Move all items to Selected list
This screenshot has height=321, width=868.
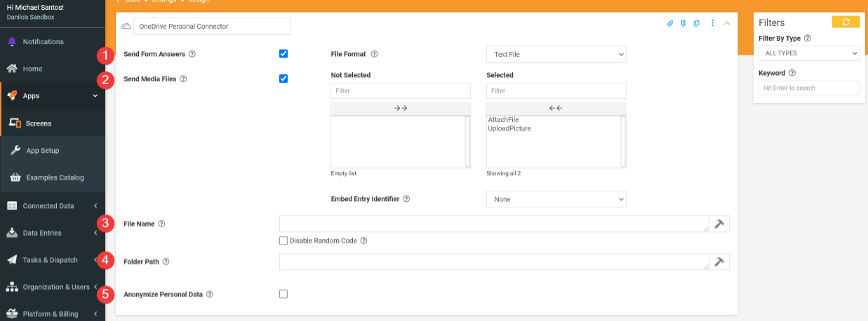click(x=401, y=108)
